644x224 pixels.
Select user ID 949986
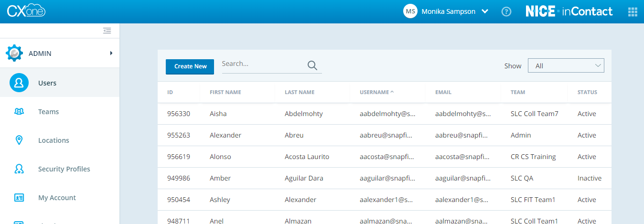coord(179,178)
